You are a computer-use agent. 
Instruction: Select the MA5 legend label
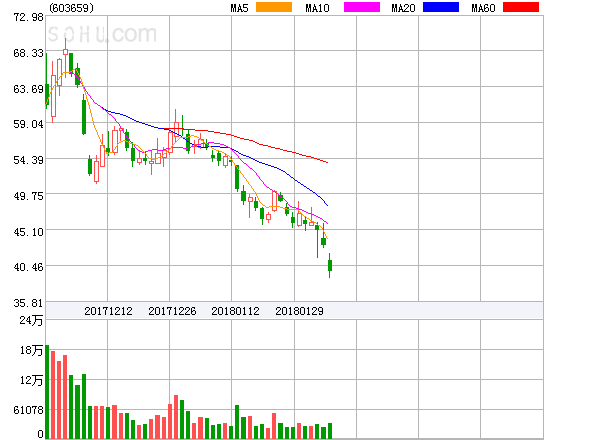click(x=239, y=8)
